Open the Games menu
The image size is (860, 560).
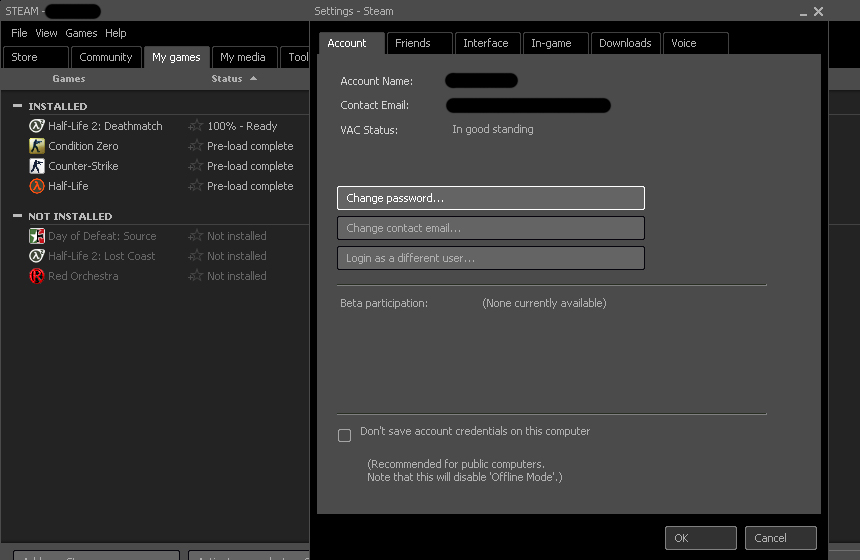(x=81, y=33)
